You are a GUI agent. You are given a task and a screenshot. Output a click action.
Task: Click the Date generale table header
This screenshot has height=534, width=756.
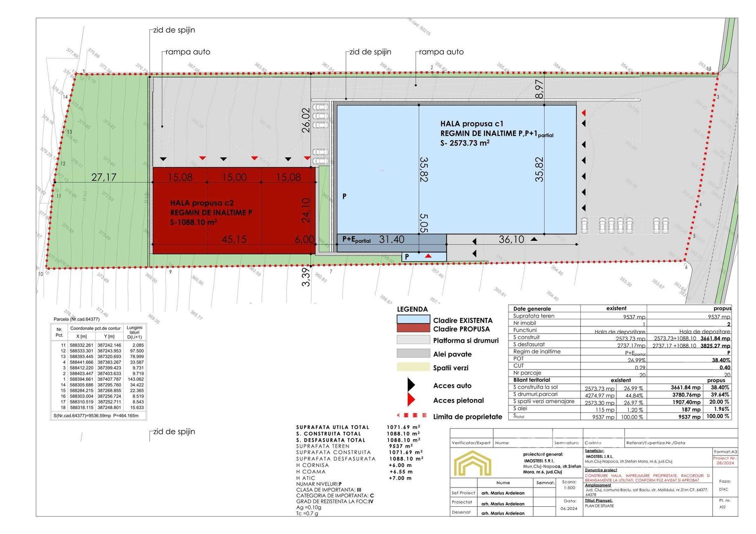click(532, 309)
